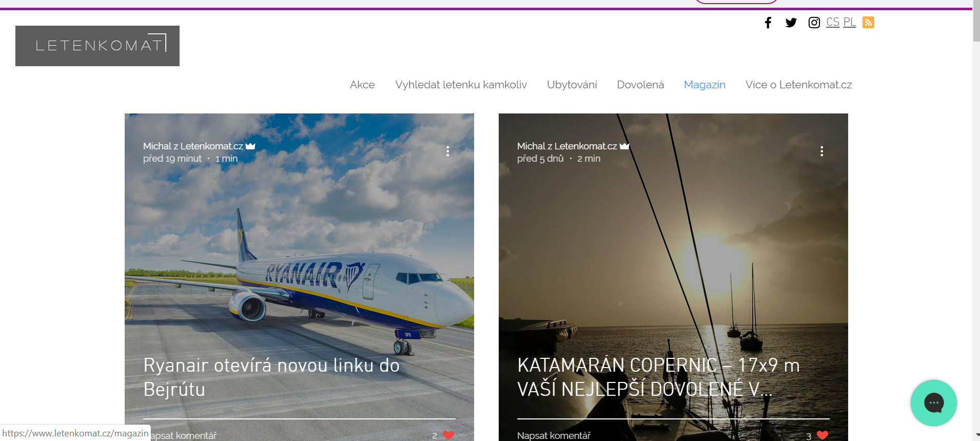Click crown icon beside Ryanair post author
The image size is (980, 441).
click(250, 146)
